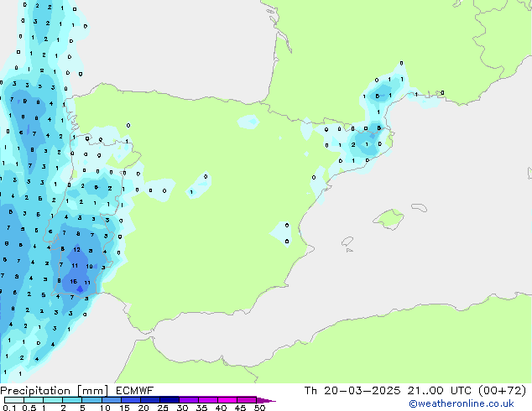Click the 30–35 mm purple legend box
Image resolution: width=532 pixels, height=411 pixels.
coord(188,400)
